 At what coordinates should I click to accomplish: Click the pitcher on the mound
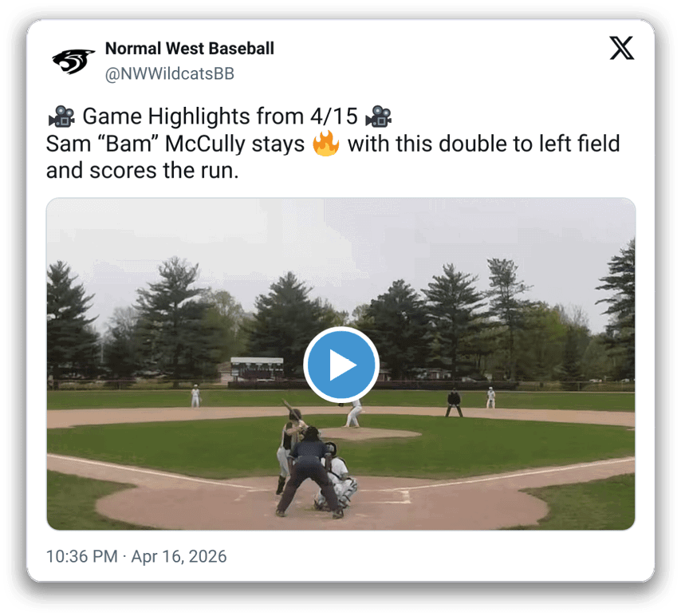point(354,413)
